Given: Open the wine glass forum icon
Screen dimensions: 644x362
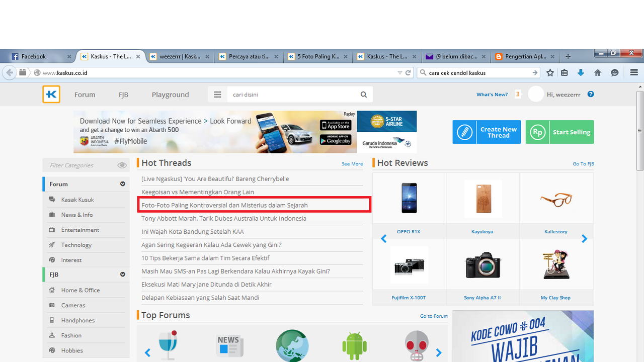Looking at the screenshot, I should pos(168,345).
